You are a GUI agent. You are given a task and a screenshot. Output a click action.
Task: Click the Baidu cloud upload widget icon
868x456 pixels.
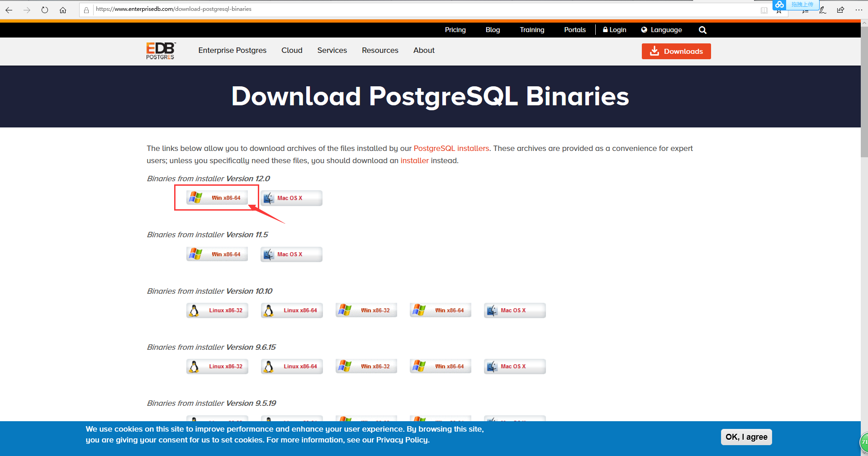[x=779, y=5]
